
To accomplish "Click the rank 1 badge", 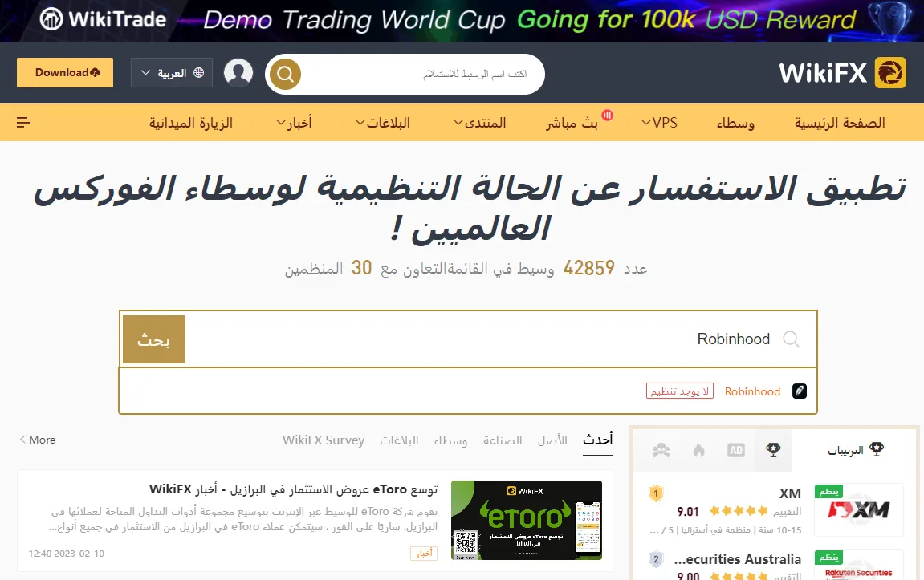I will [x=657, y=493].
